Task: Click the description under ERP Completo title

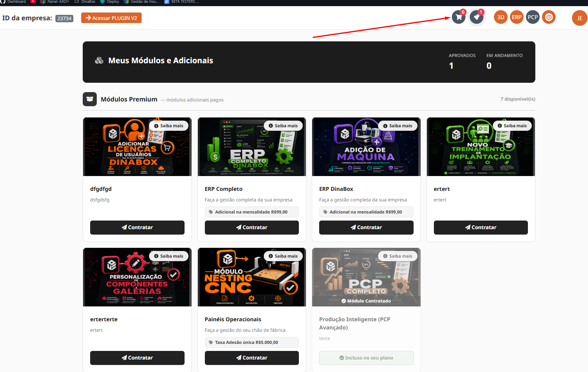Action: [249, 200]
